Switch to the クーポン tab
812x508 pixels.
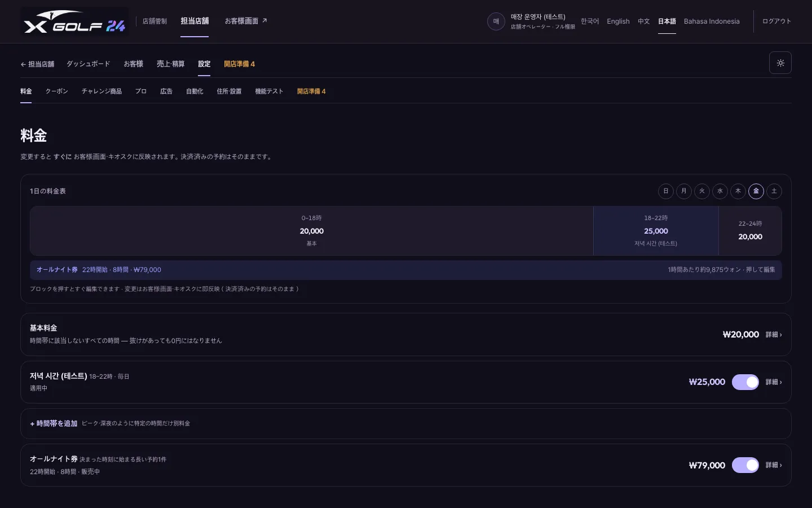click(56, 91)
